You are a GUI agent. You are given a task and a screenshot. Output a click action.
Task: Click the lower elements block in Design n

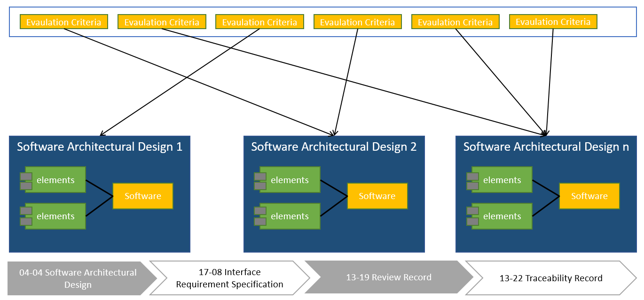coord(503,216)
